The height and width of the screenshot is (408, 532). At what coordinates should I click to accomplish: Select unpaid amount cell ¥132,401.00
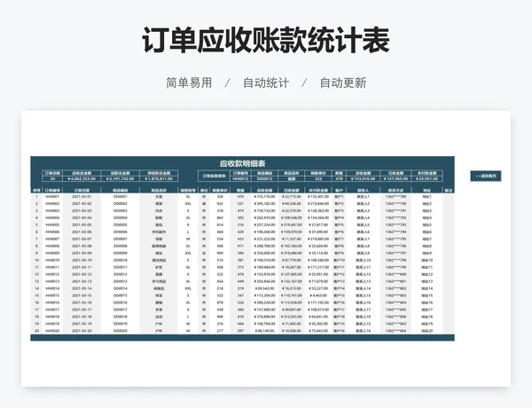click(x=318, y=197)
